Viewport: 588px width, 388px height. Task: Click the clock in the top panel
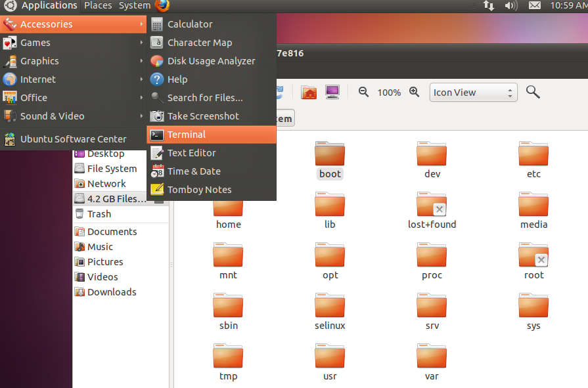click(x=568, y=6)
